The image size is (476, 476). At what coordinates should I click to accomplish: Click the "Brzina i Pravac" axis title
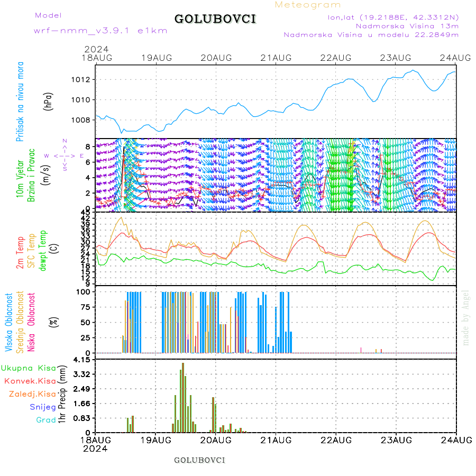(31, 176)
